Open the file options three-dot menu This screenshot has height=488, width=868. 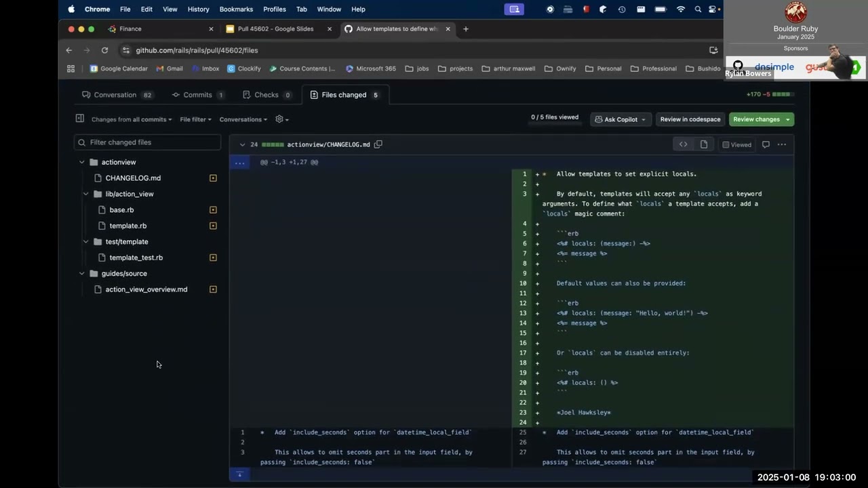[x=782, y=144]
